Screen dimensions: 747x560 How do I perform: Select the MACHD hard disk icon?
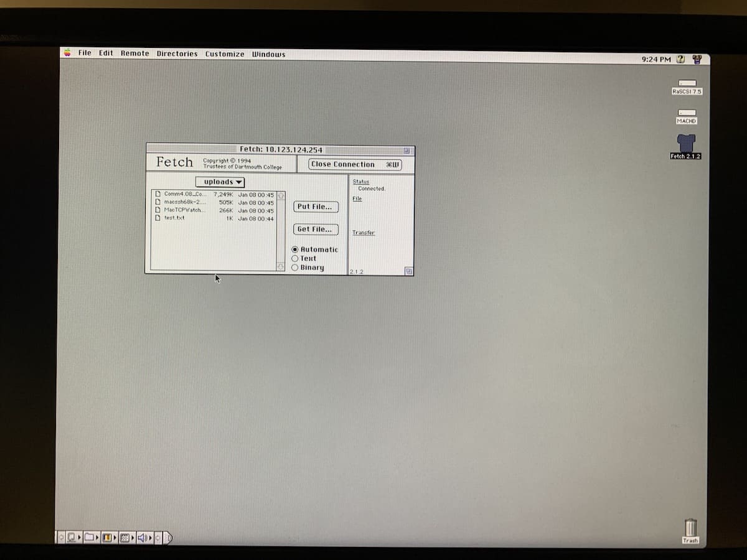point(686,112)
